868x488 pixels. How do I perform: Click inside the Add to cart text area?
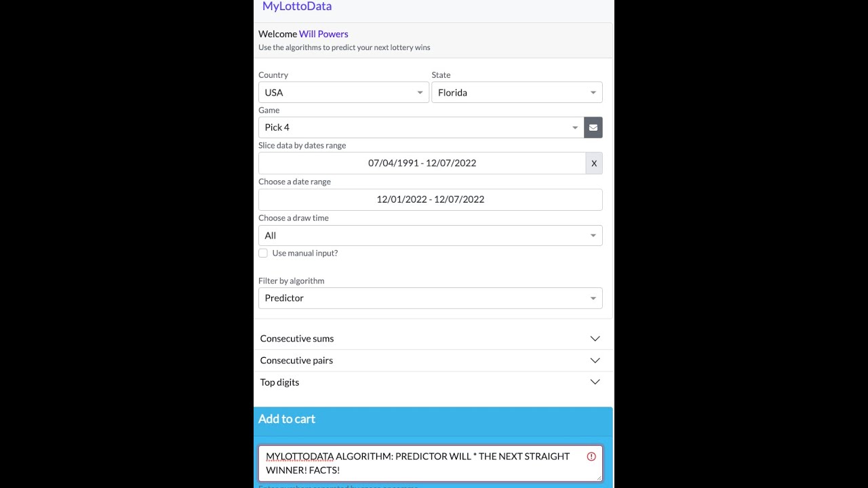click(x=431, y=463)
